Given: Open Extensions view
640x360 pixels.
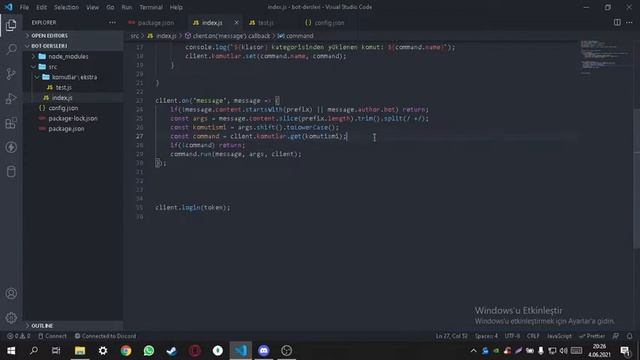Looking at the screenshot, I should 11,123.
